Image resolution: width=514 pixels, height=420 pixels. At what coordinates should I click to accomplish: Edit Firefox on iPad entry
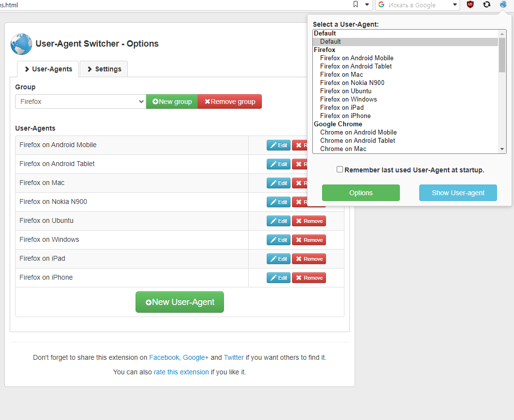coord(279,259)
